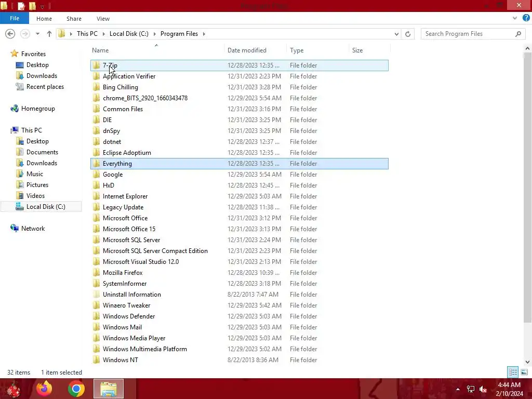Select the Application Verifier folder name

click(x=129, y=76)
